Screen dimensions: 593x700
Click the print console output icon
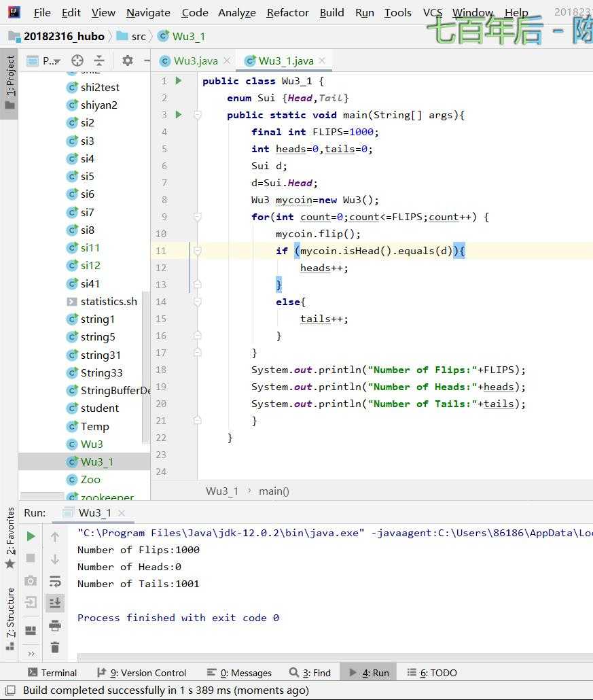click(x=55, y=625)
